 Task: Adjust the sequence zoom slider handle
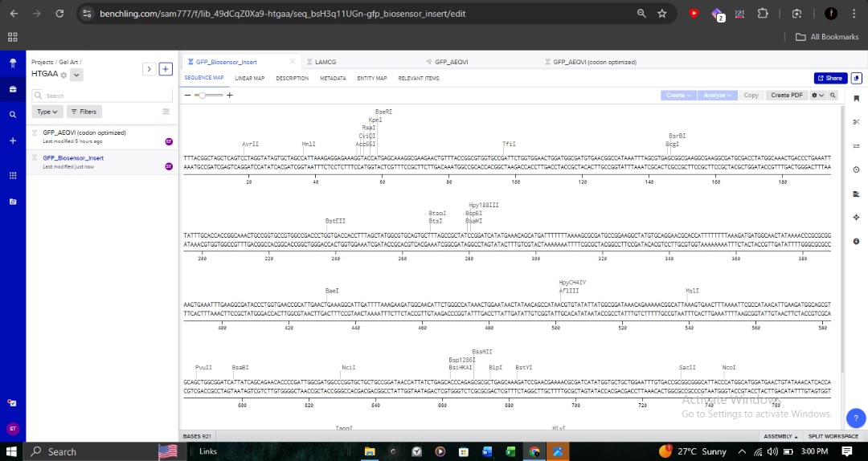point(202,96)
